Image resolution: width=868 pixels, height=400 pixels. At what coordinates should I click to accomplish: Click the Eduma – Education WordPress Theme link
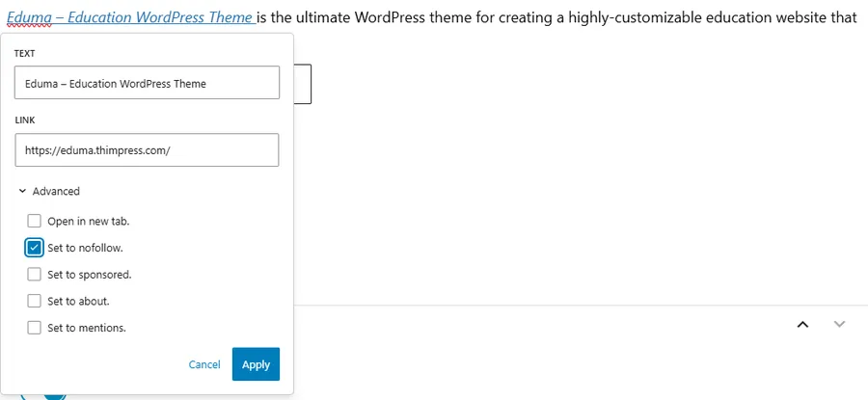(129, 17)
